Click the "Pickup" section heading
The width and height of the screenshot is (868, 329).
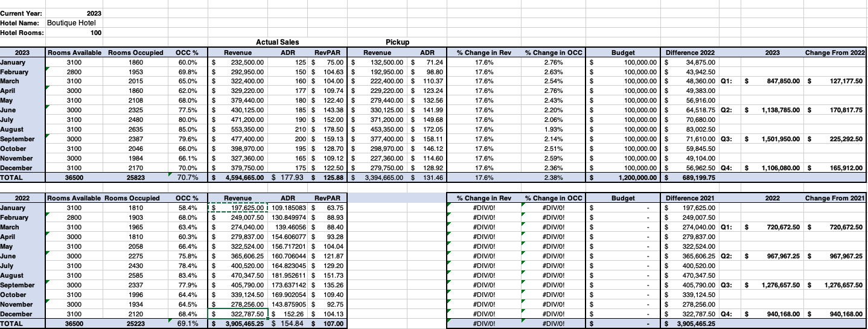click(397, 42)
